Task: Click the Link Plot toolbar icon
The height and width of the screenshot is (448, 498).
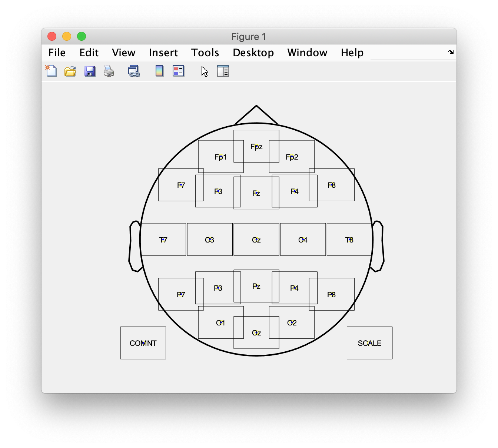Action: click(x=134, y=71)
